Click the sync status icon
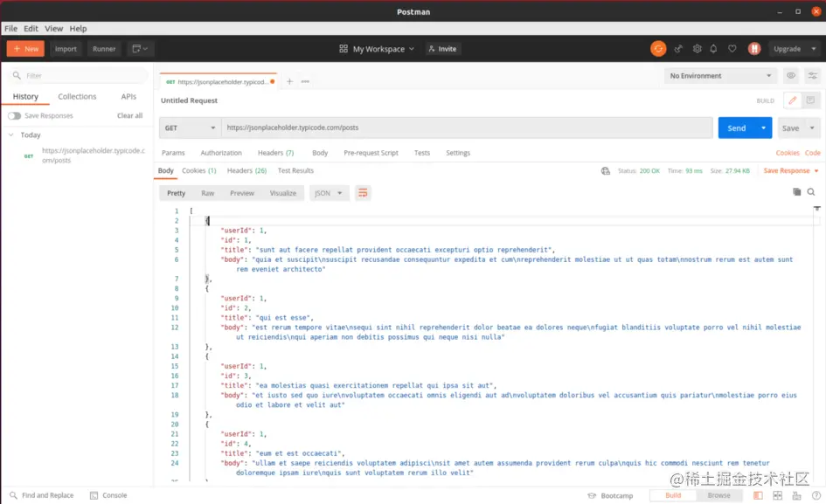Screen dimensions: 826x504 658,48
